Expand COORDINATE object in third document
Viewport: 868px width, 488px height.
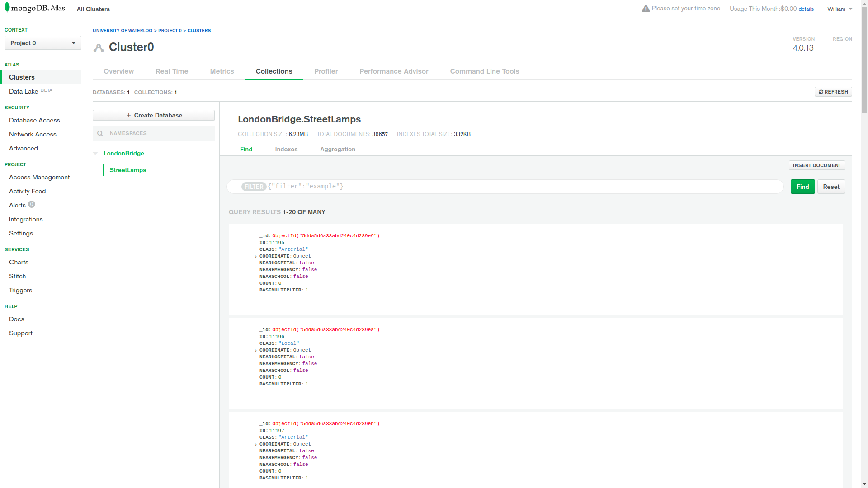256,445
